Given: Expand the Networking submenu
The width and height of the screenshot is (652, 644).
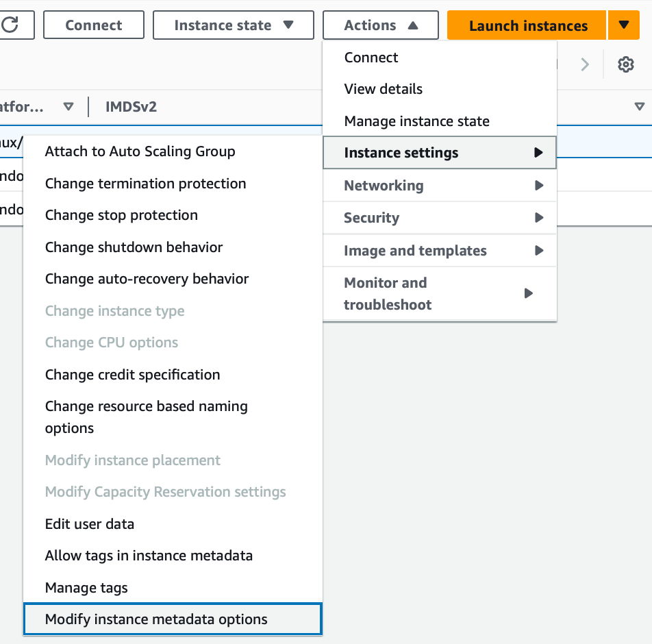Looking at the screenshot, I should [439, 186].
